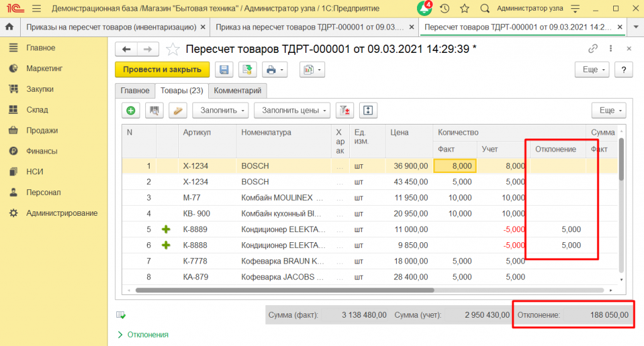
Task: Select row with article K-8889
Action: coord(370,229)
